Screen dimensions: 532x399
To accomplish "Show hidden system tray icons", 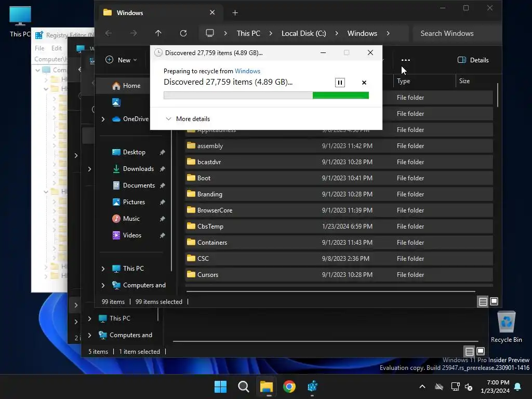I will coord(422,387).
